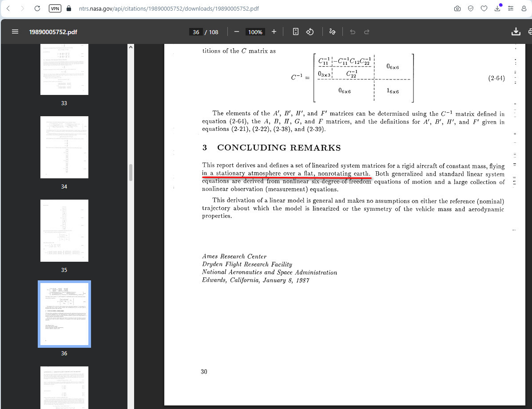This screenshot has width=532, height=409.
Task: Go back with browser back arrow
Action: click(8, 8)
